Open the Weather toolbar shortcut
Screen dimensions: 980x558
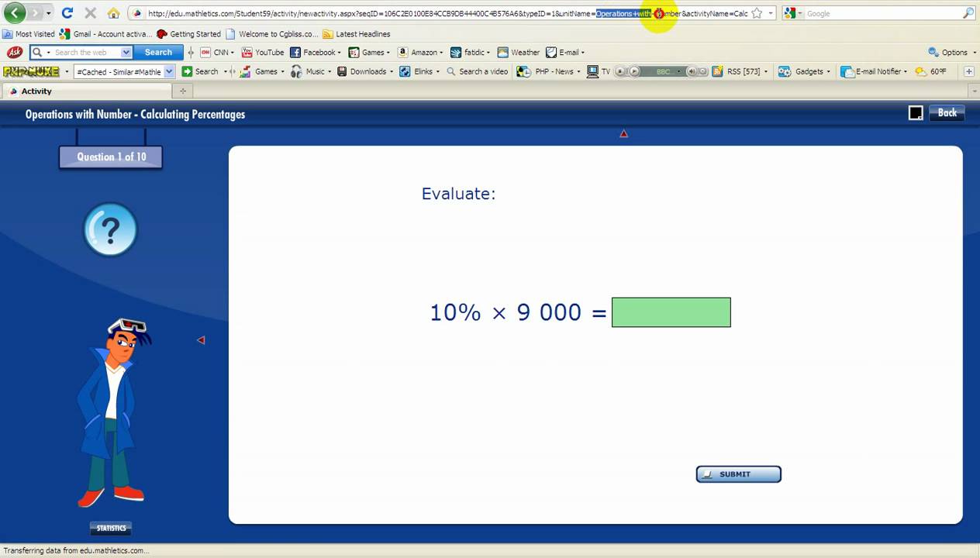(518, 52)
